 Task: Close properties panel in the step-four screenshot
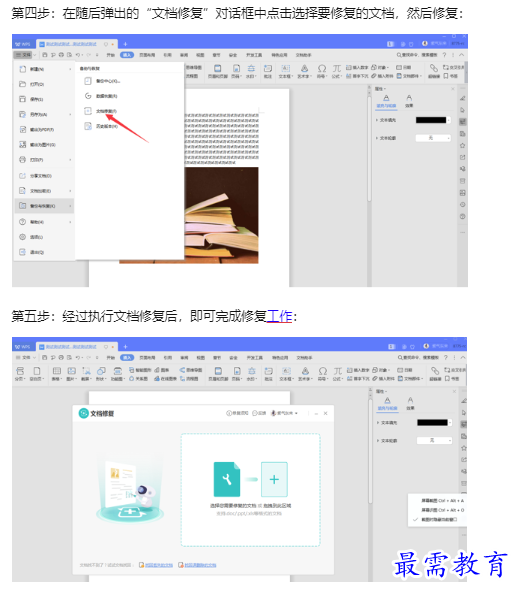[453, 89]
